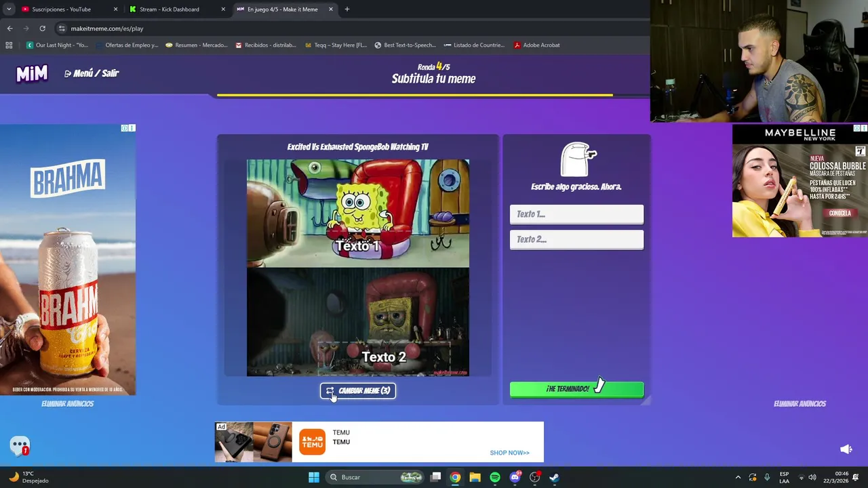Open the Windows Start menu

tap(313, 477)
